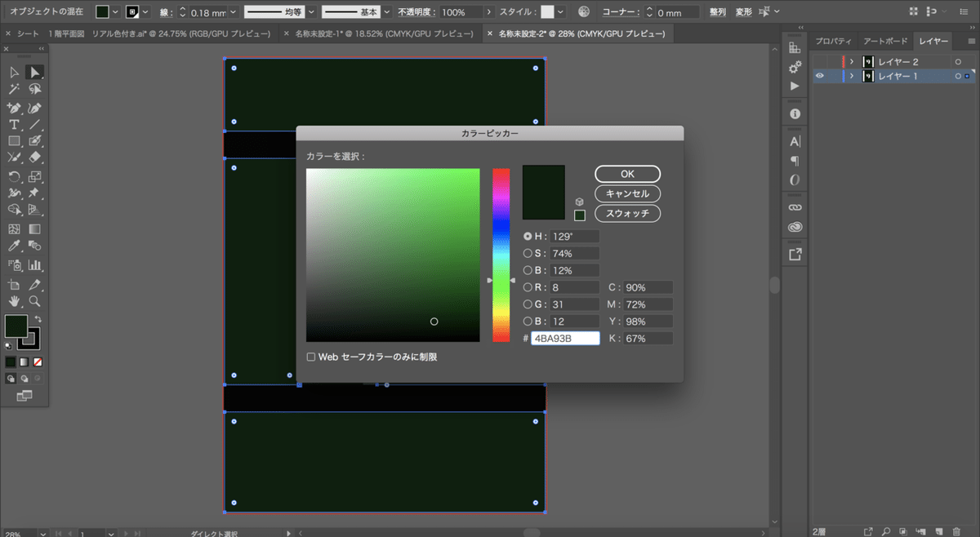Choose the Eyedropper tool
980x537 pixels.
point(14,246)
